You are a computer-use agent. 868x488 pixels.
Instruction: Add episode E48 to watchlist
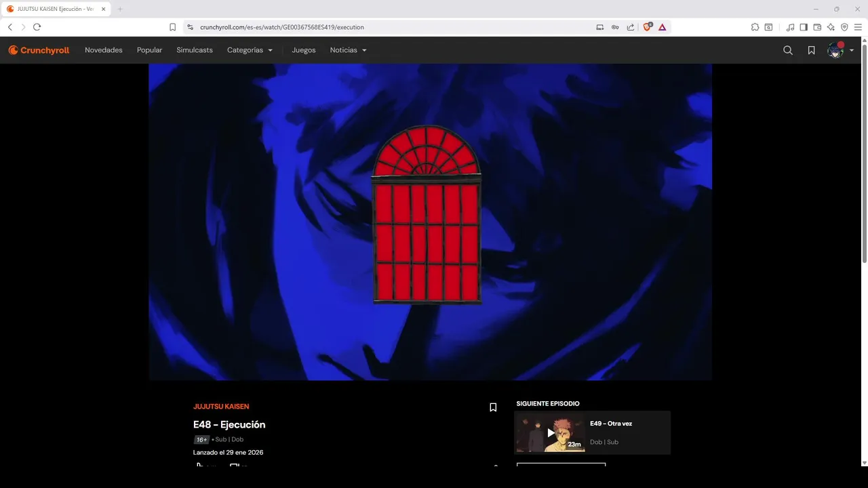pyautogui.click(x=493, y=407)
